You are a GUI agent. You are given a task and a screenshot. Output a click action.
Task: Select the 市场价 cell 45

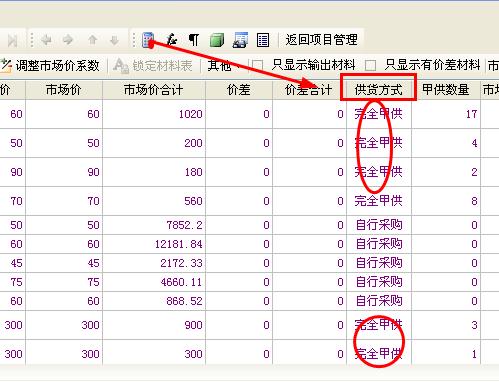point(64,263)
